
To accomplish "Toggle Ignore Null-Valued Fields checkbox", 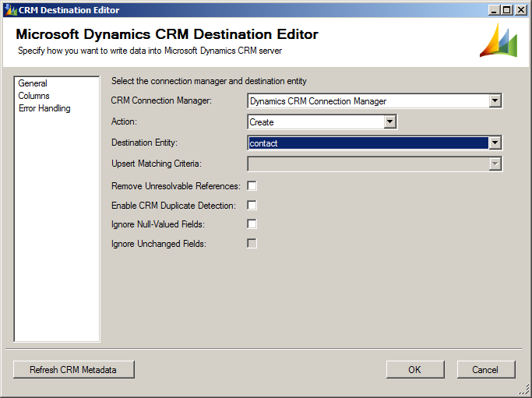I will point(252,224).
